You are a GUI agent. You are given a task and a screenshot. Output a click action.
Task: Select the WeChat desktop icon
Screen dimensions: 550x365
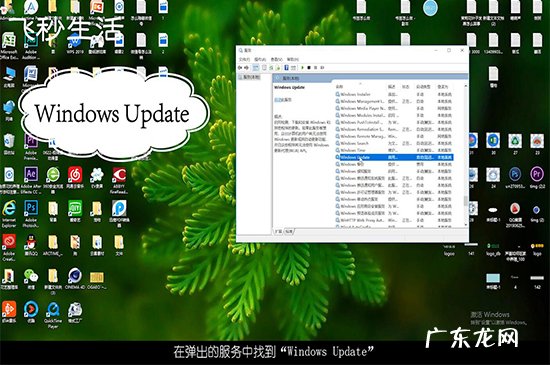tap(31, 278)
